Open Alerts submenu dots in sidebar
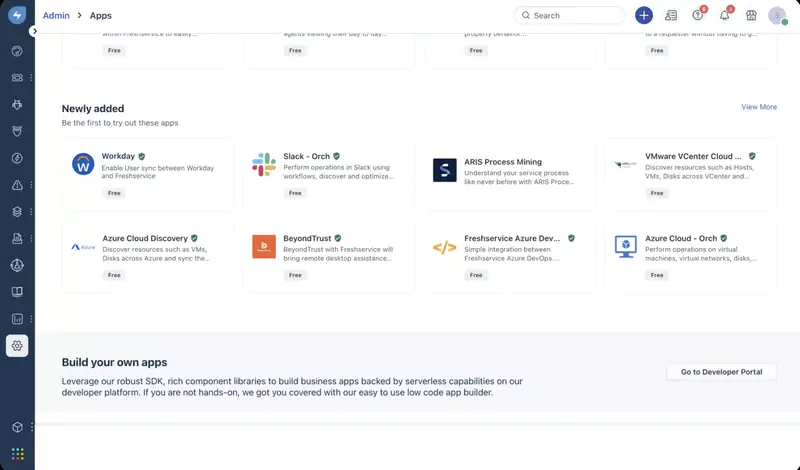This screenshot has height=470, width=800. coord(31,185)
